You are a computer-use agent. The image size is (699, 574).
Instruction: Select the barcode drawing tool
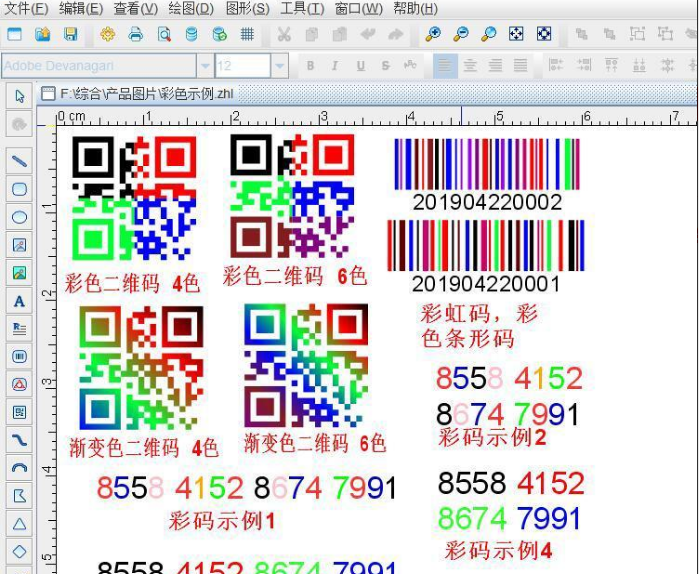(x=18, y=356)
